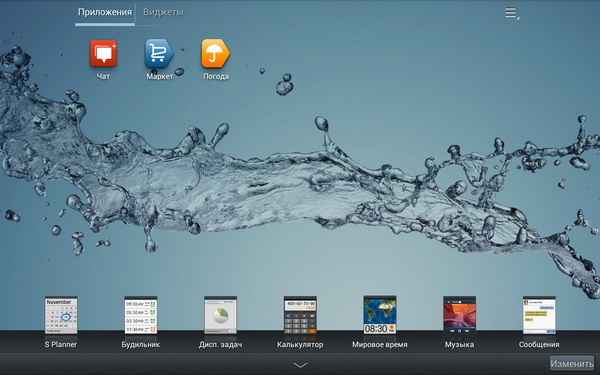
Task: Switch to the Виджеты tab
Action: point(163,12)
